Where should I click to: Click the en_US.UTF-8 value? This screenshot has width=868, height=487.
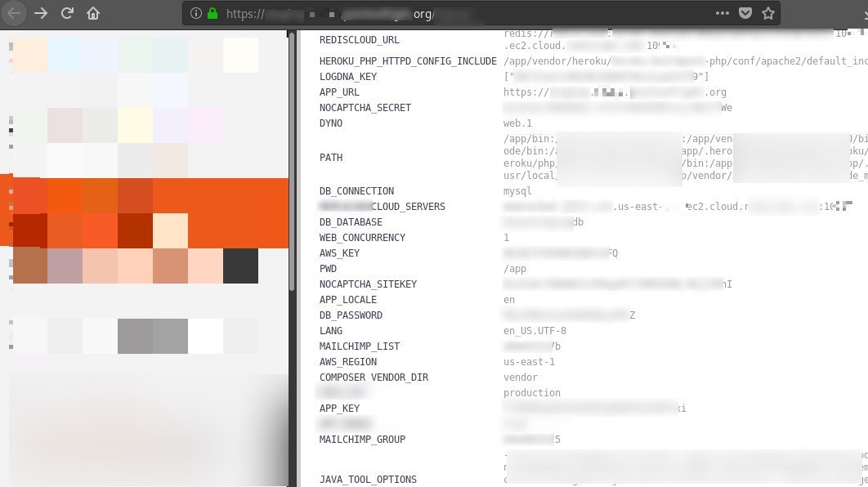(535, 330)
